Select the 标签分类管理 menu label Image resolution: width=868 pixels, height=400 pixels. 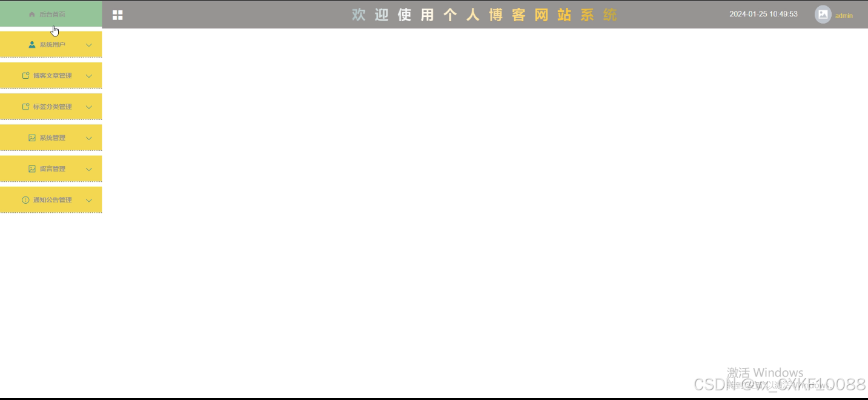(x=53, y=107)
